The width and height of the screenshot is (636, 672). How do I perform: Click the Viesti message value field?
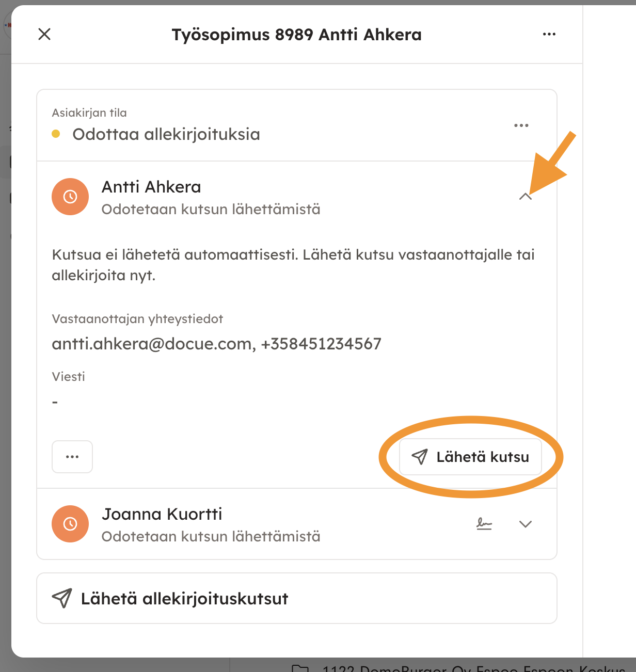pyautogui.click(x=55, y=402)
